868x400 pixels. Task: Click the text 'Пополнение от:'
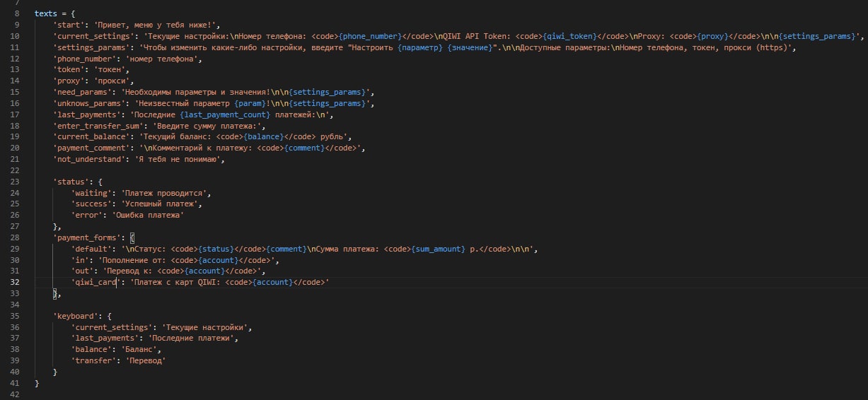tap(136, 261)
